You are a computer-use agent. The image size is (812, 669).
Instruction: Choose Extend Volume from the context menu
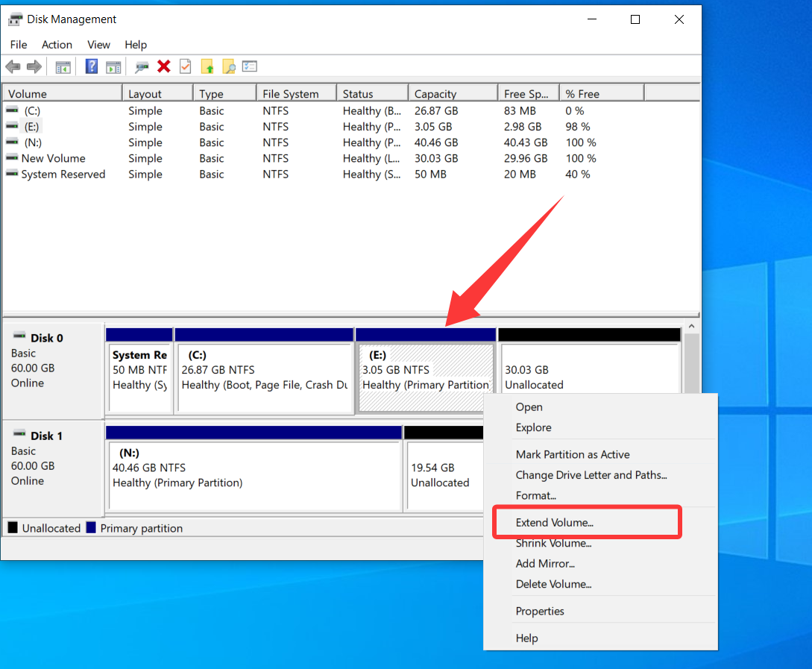click(x=601, y=523)
